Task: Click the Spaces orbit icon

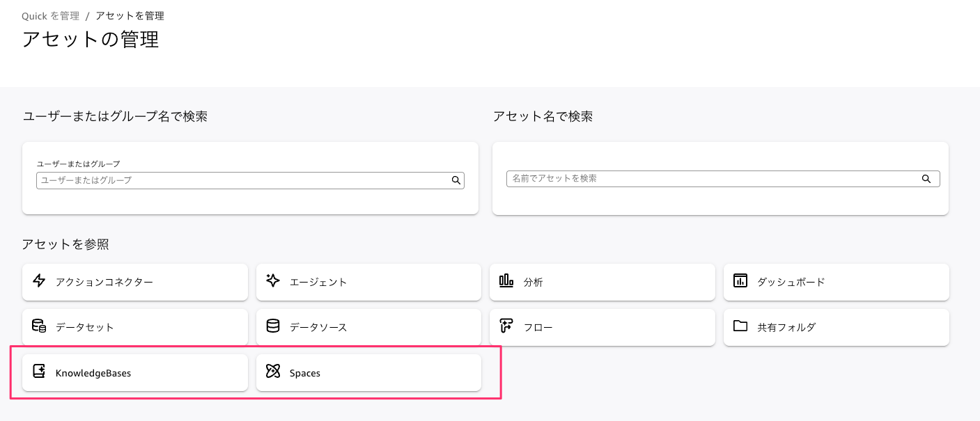Action: pos(273,372)
